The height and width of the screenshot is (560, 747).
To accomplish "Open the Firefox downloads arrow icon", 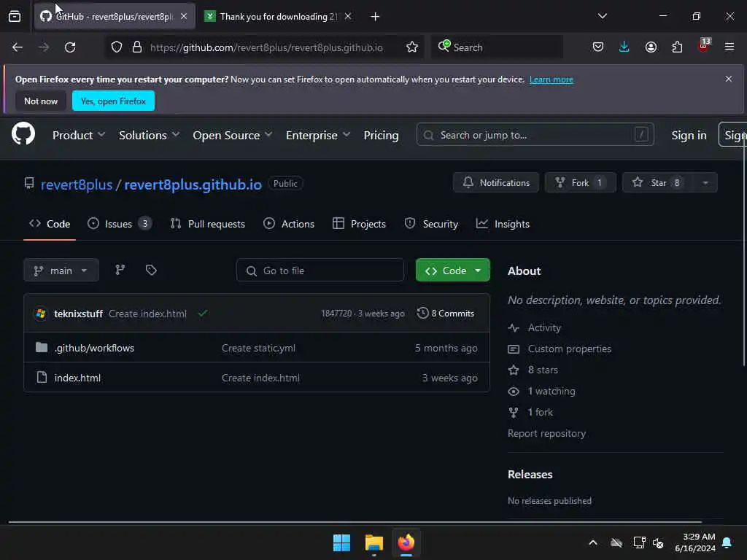I will [624, 47].
